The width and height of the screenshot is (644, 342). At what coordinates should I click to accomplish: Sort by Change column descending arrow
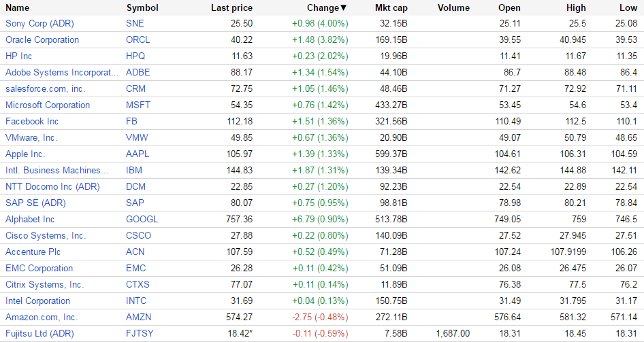pyautogui.click(x=343, y=8)
